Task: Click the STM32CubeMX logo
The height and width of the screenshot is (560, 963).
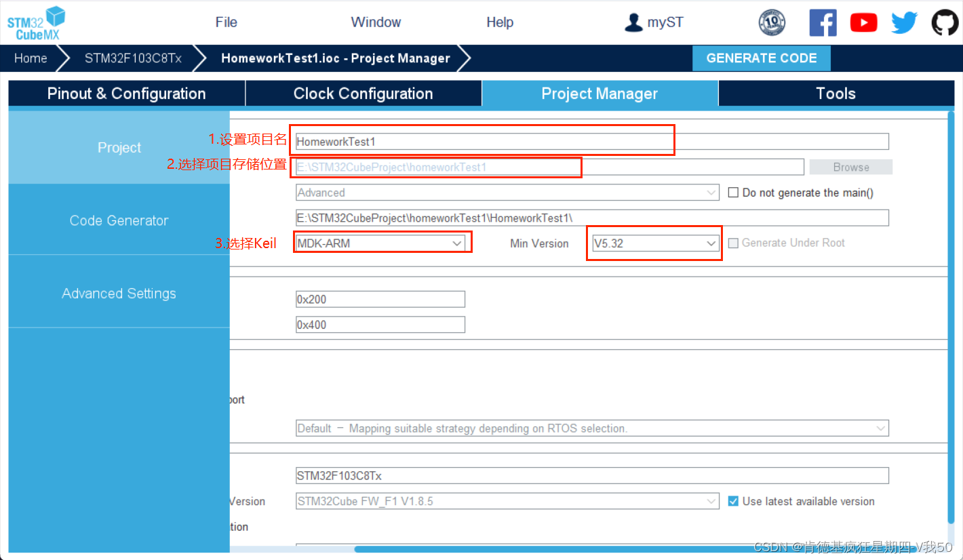Action: point(37,22)
